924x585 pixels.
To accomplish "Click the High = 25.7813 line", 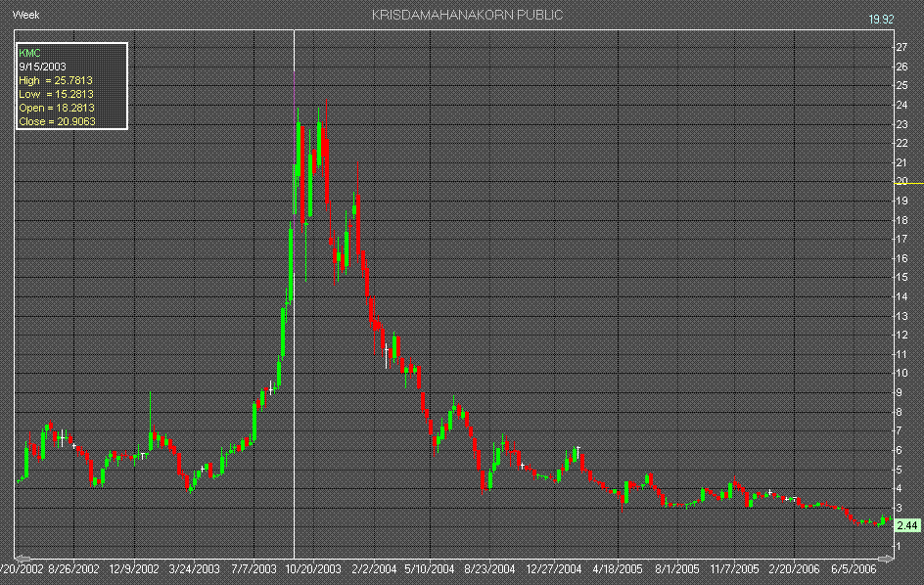I will (56, 80).
